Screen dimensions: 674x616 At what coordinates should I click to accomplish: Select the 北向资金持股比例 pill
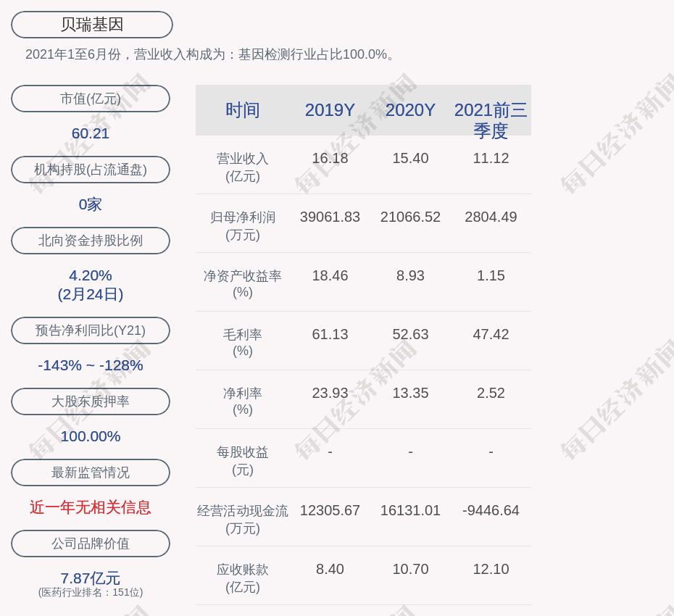[x=91, y=241]
